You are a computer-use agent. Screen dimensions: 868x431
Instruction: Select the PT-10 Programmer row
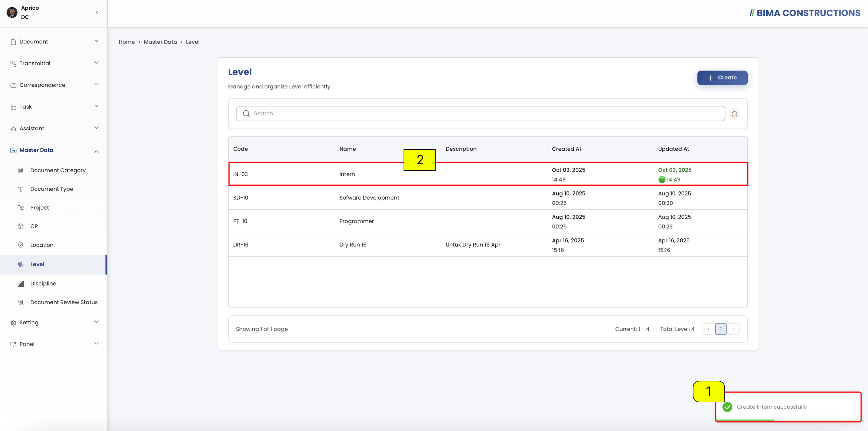tap(488, 222)
